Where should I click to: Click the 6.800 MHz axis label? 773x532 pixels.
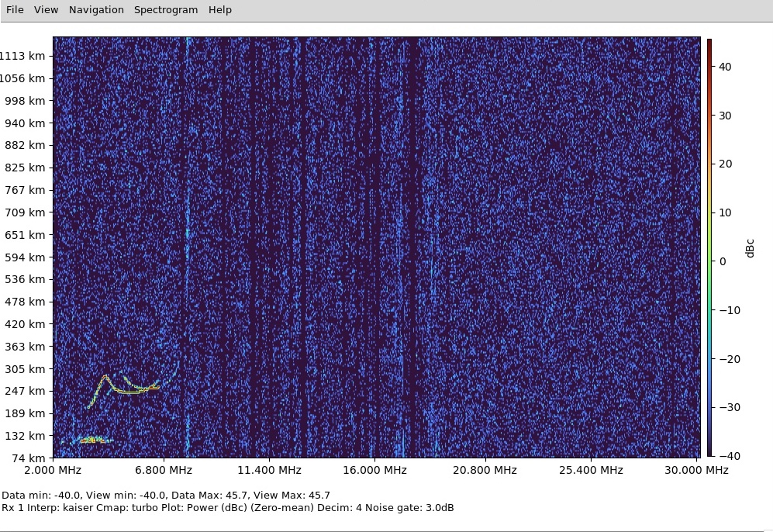click(x=164, y=471)
